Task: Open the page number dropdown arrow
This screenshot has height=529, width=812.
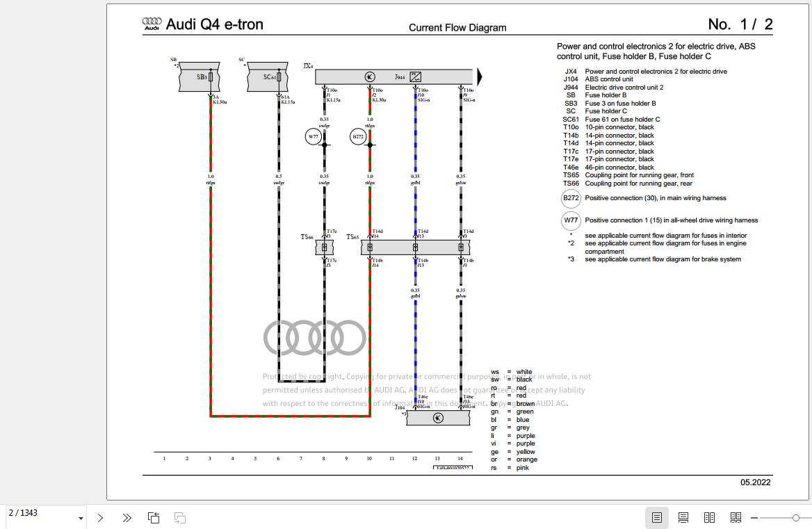Action: (81, 518)
